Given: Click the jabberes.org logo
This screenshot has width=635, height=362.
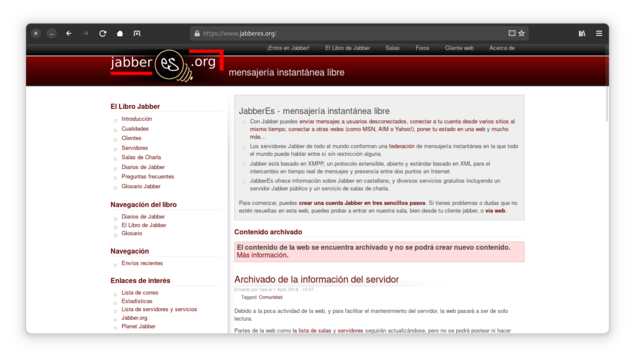Looking at the screenshot, I should tap(167, 65).
